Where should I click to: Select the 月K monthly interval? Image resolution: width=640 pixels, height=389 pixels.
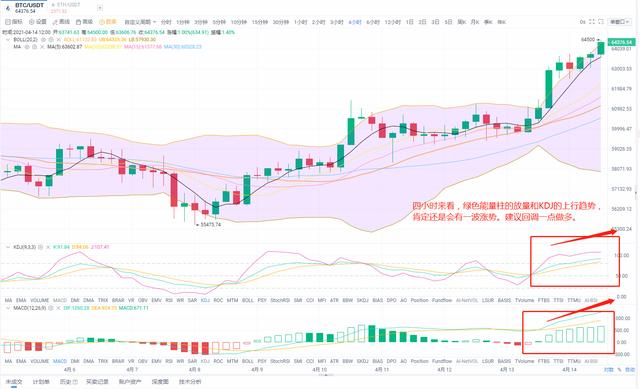pyautogui.click(x=474, y=22)
